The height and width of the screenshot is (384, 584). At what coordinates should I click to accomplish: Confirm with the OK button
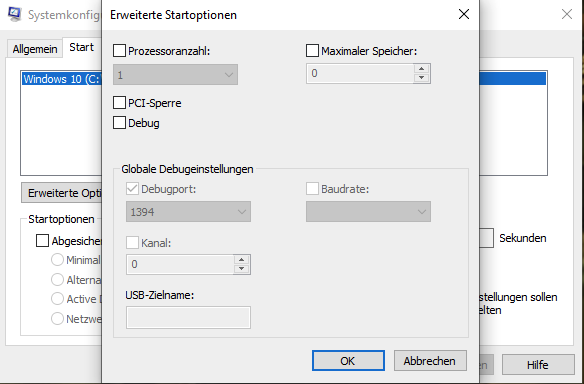(348, 361)
